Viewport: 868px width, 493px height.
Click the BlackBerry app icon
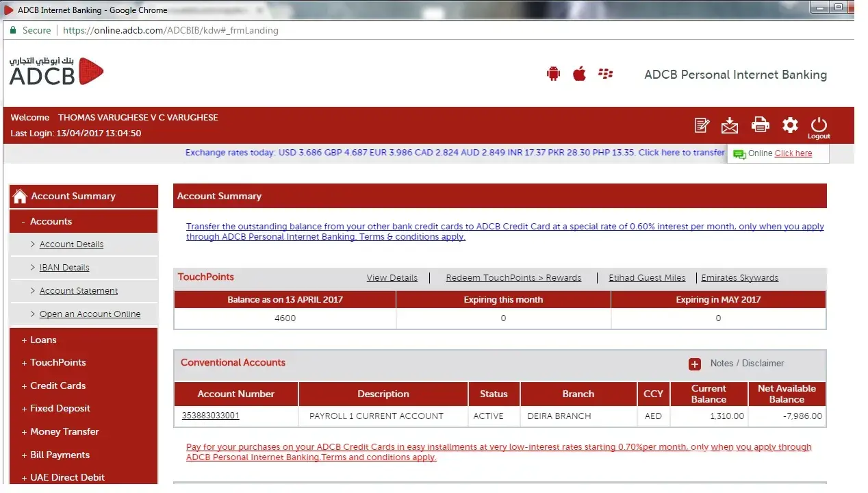pyautogui.click(x=605, y=74)
